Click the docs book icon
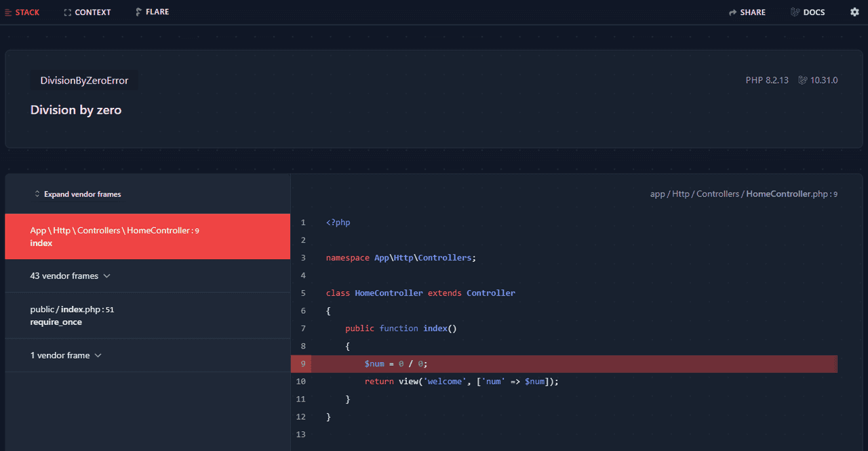The height and width of the screenshot is (451, 868). pyautogui.click(x=791, y=12)
